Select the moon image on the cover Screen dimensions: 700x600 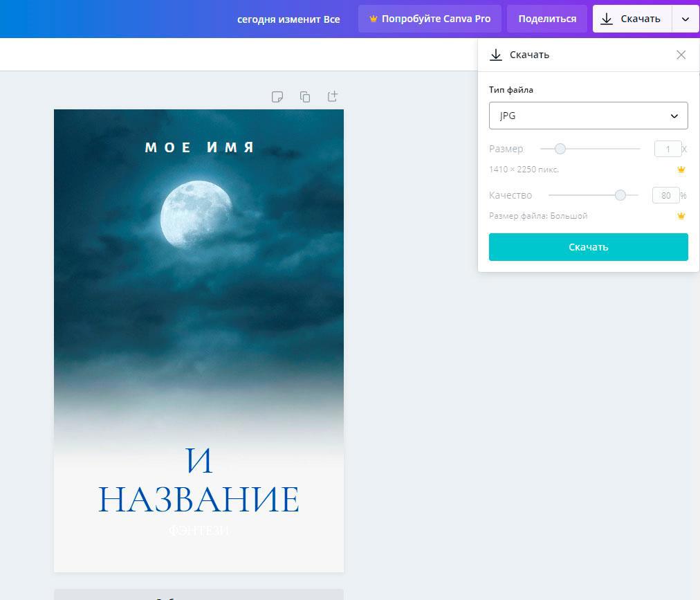(196, 215)
